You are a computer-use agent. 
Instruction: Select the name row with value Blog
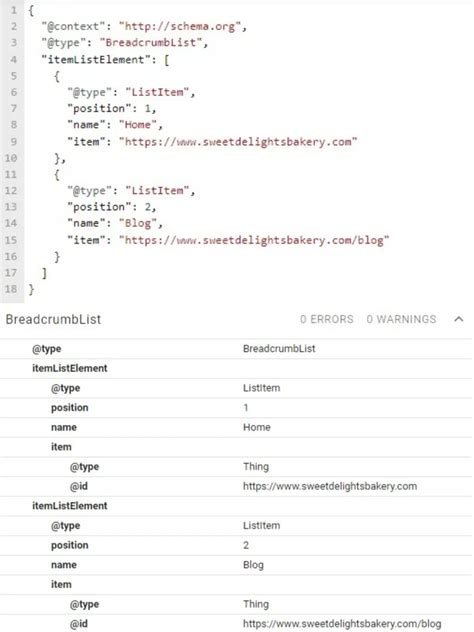point(236,565)
